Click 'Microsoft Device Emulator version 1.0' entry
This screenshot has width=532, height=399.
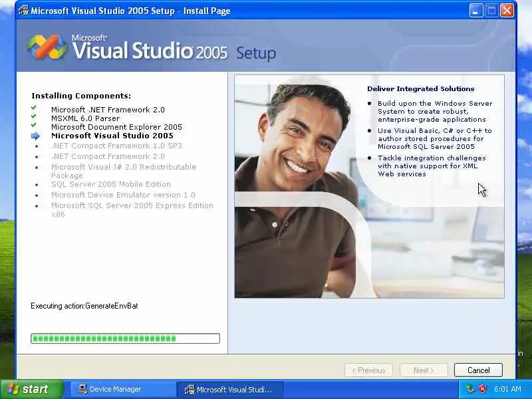123,195
